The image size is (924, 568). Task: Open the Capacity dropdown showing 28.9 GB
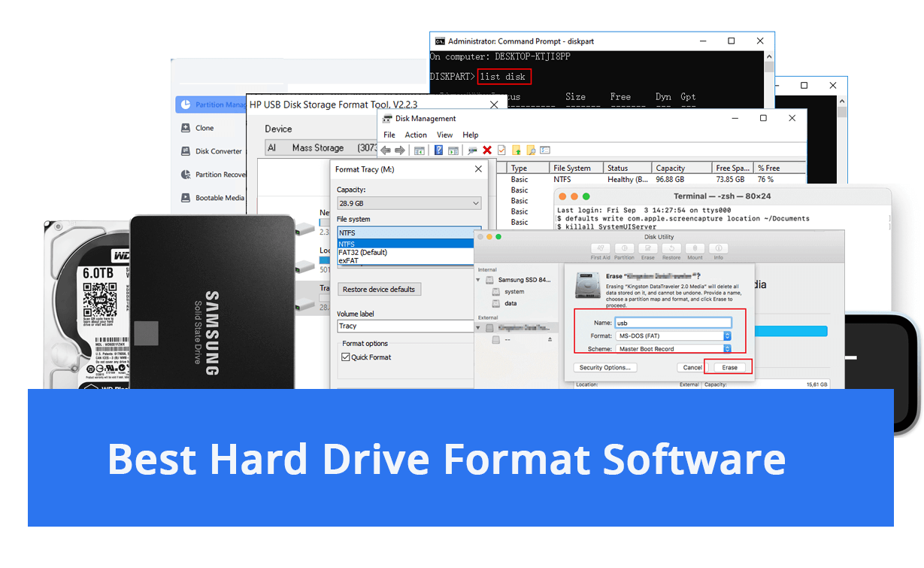[x=409, y=203]
